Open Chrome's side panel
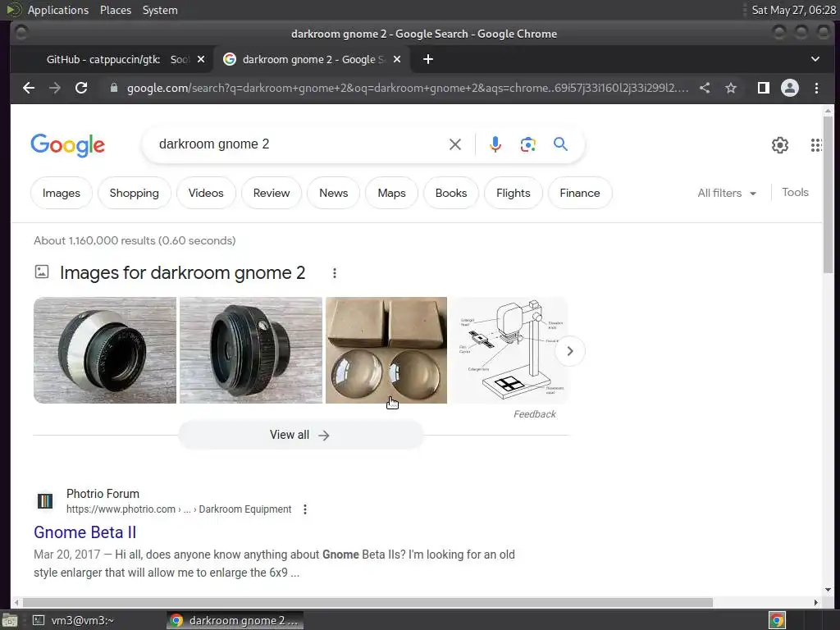The height and width of the screenshot is (630, 840). (x=764, y=88)
